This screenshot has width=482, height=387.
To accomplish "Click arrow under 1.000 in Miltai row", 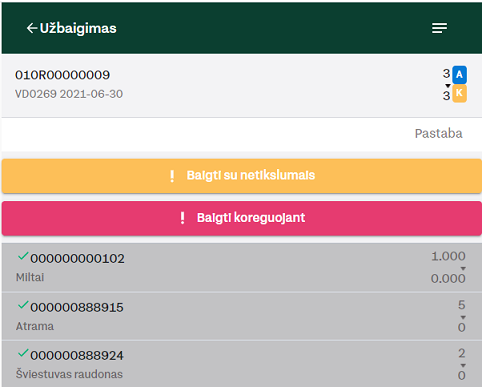I will [x=463, y=268].
